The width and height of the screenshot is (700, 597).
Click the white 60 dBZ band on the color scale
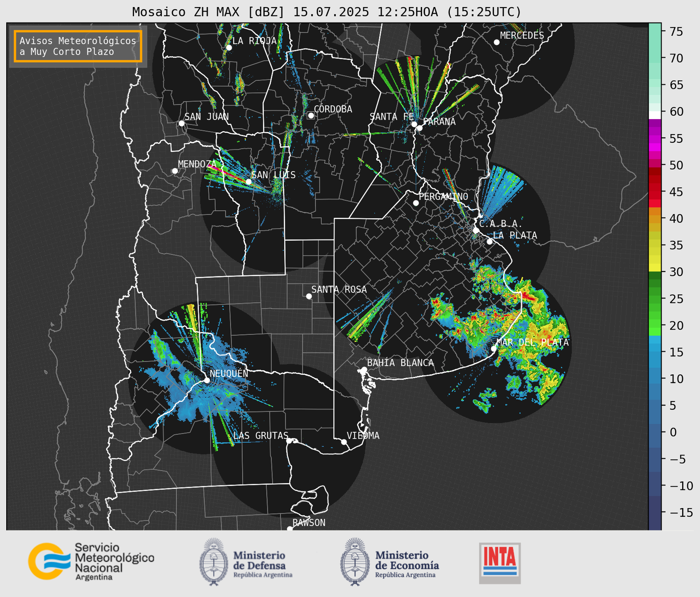click(x=655, y=115)
